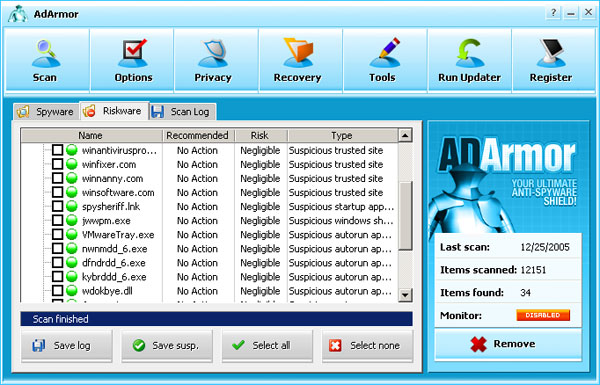This screenshot has width=600, height=385.
Task: Sort list by Type column header
Action: (342, 135)
